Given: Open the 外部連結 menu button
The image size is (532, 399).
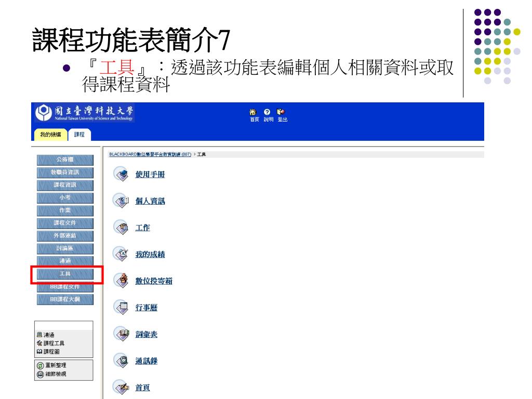Looking at the screenshot, I should tap(65, 236).
